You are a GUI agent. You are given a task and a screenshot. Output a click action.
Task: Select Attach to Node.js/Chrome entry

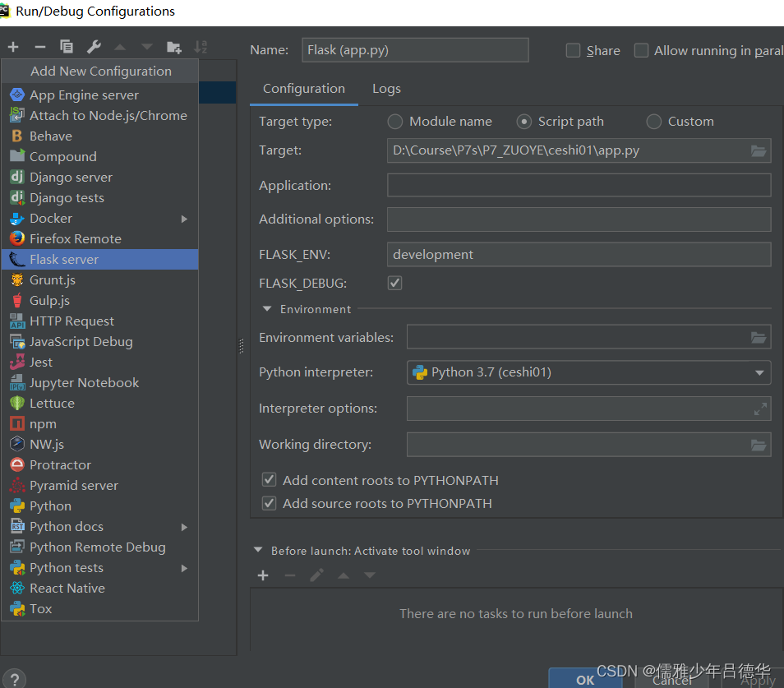click(x=100, y=116)
